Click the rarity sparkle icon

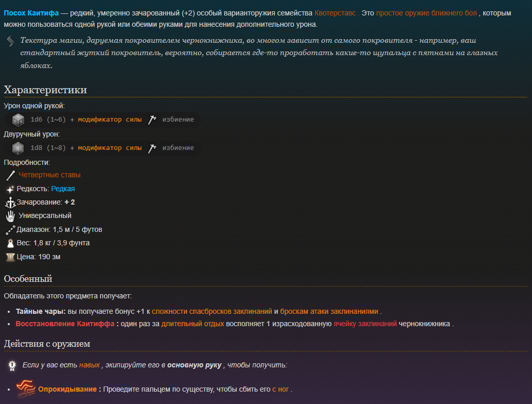pyautogui.click(x=10, y=189)
